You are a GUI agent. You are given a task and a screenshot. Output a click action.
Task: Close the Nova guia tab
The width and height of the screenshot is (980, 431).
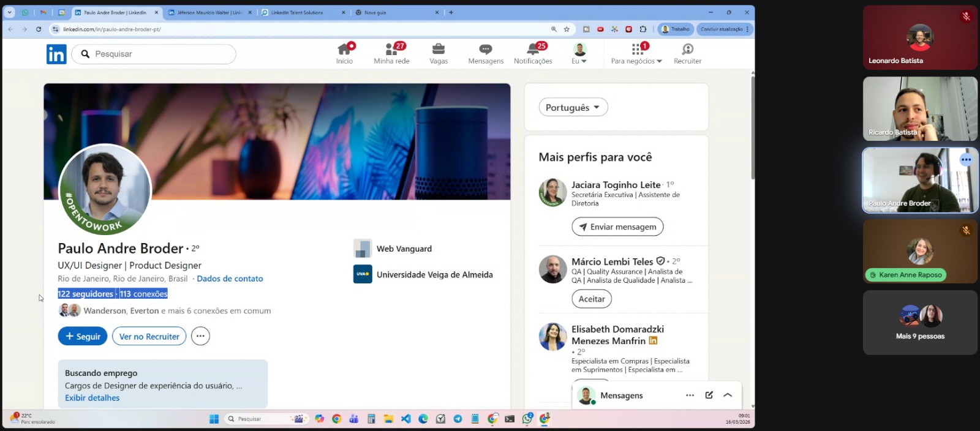click(437, 12)
